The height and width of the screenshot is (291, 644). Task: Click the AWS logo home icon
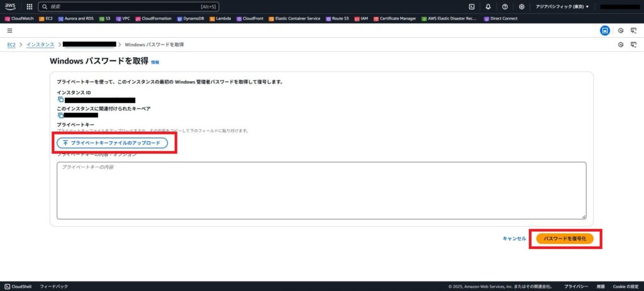(10, 6)
